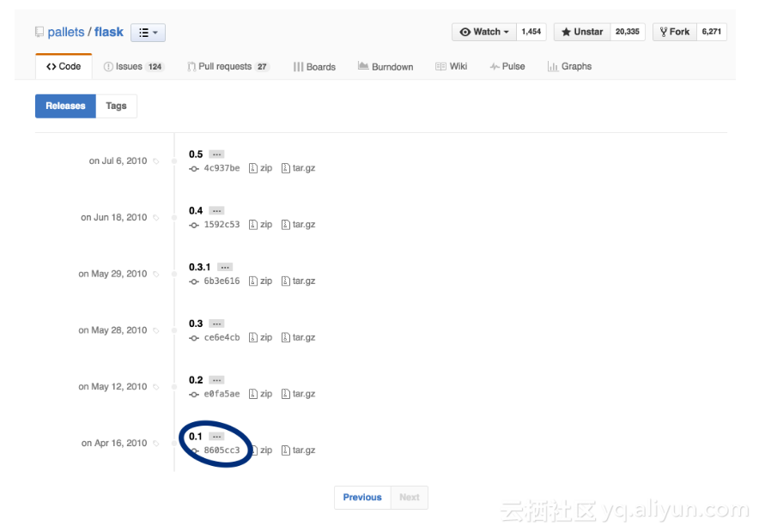Expand the ellipsis next to release 0.5
Viewport: 759px width, 532px height.
pos(216,154)
